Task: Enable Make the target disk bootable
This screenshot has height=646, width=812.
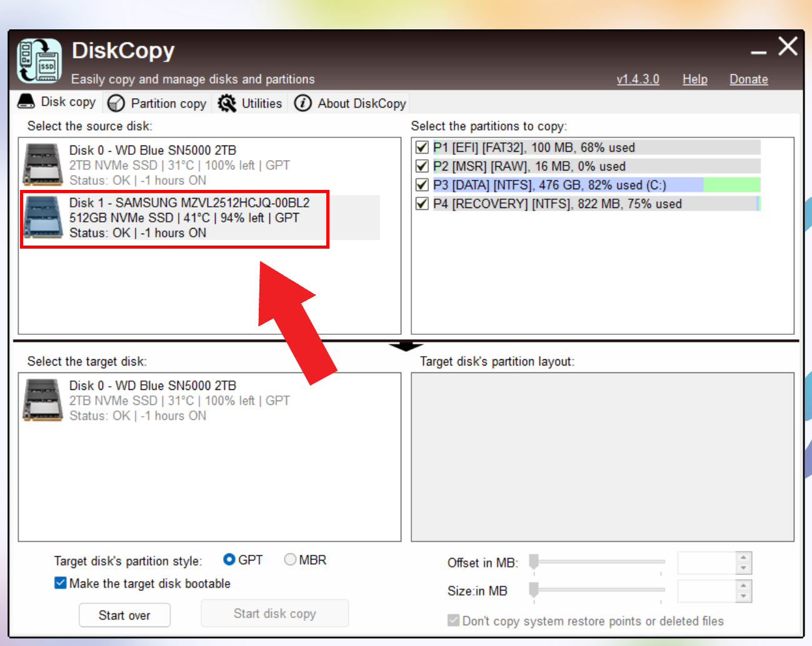Action: (60, 583)
